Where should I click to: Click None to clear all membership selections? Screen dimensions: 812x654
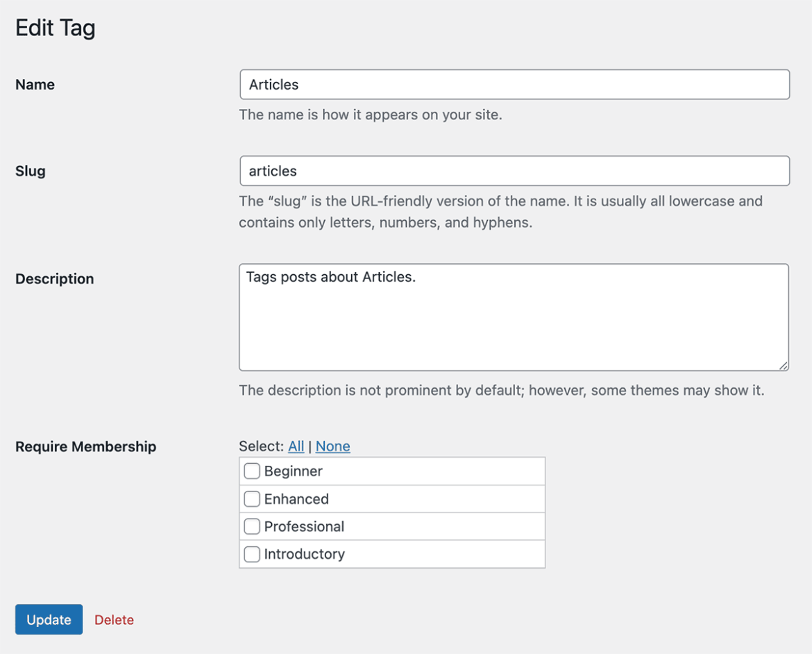tap(332, 446)
